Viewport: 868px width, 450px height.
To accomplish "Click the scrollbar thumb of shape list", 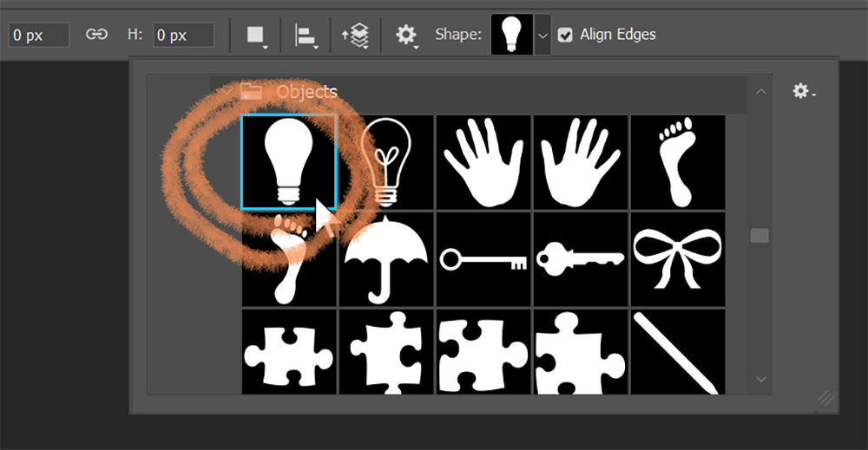I will click(x=759, y=236).
